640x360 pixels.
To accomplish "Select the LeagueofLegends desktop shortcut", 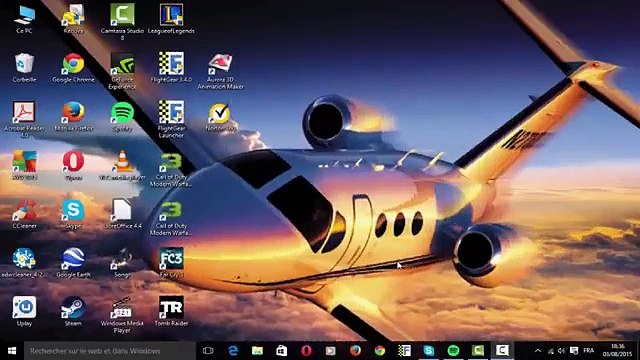I will [x=171, y=19].
